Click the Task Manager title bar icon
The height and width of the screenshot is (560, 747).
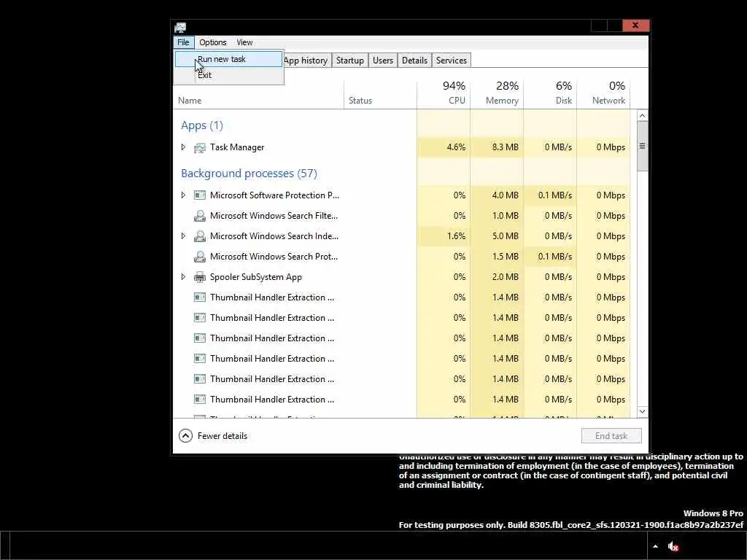[x=180, y=27]
